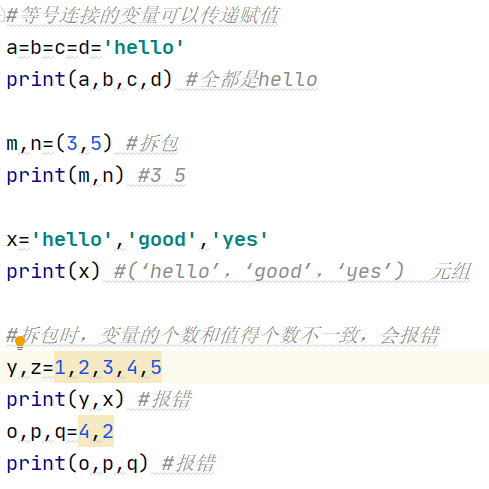Click the fold marker beside first comment
This screenshot has width=489, height=489.
2,15
